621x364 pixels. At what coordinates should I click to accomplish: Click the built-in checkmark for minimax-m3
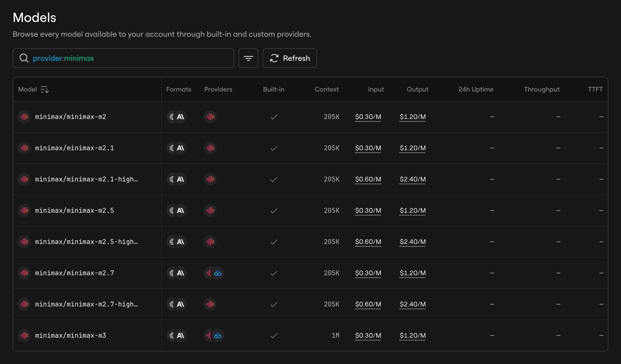click(x=274, y=336)
